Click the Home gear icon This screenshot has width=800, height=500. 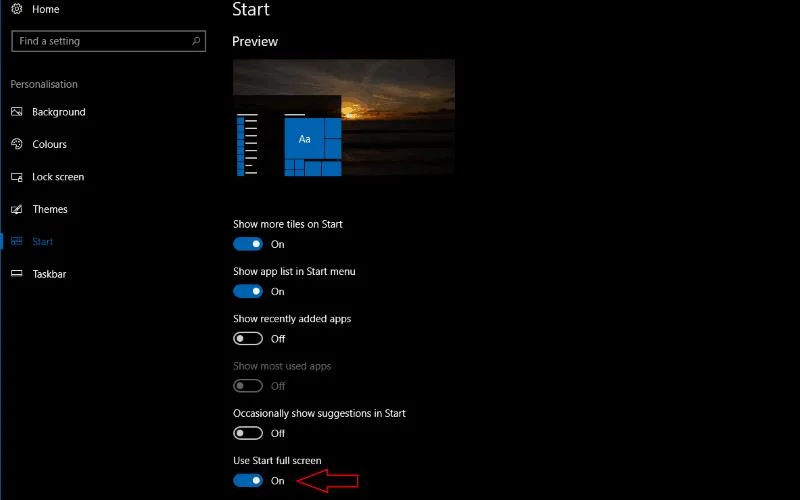(x=17, y=9)
